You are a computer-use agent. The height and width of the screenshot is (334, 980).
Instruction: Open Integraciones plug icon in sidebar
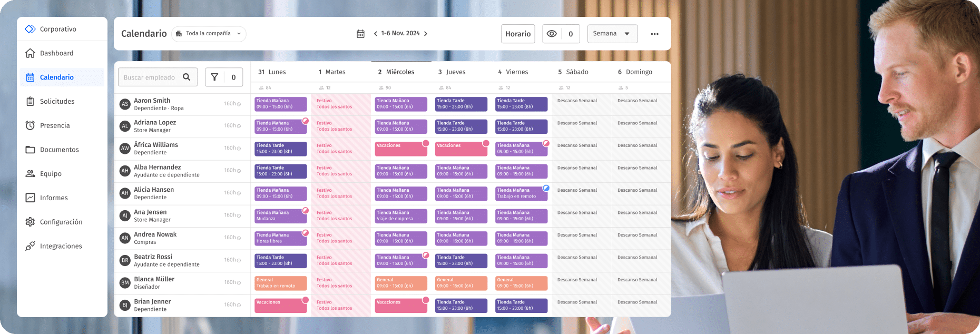point(31,246)
